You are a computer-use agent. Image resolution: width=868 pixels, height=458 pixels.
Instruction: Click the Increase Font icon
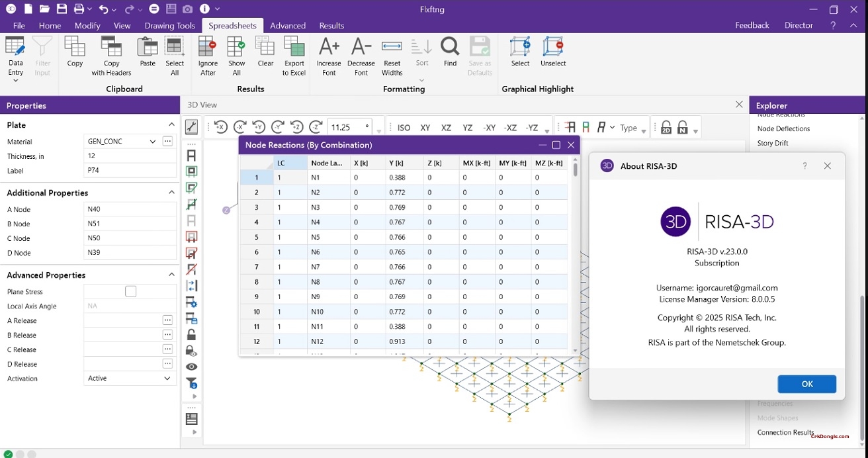click(328, 48)
